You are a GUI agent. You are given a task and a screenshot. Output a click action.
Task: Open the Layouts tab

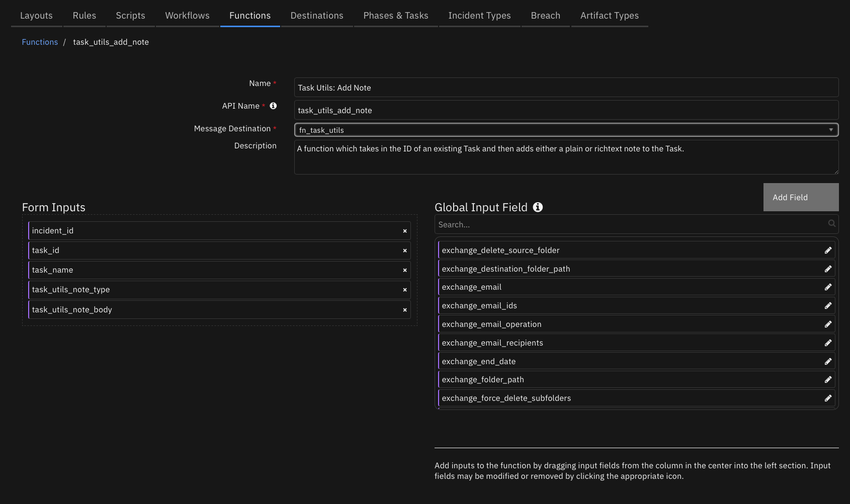click(36, 16)
